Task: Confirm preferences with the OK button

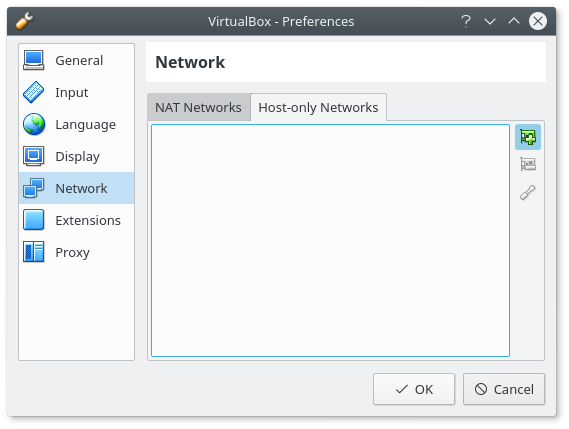Action: point(414,389)
